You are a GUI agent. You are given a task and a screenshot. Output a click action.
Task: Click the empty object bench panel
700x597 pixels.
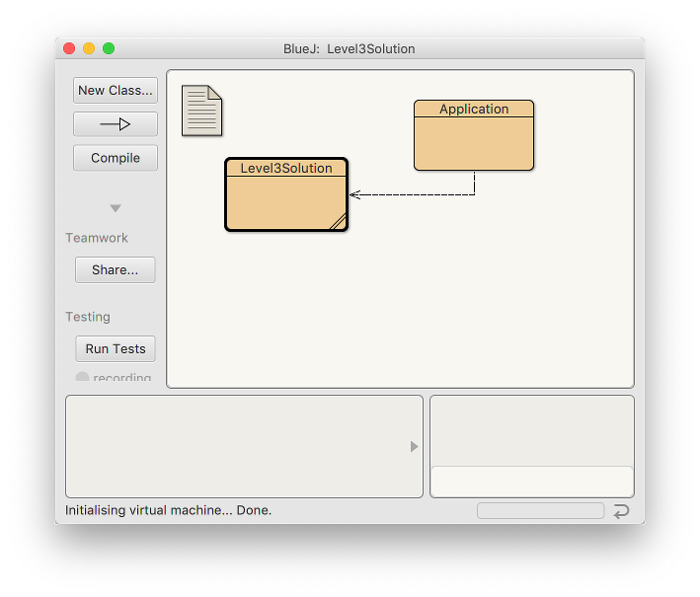tap(237, 447)
